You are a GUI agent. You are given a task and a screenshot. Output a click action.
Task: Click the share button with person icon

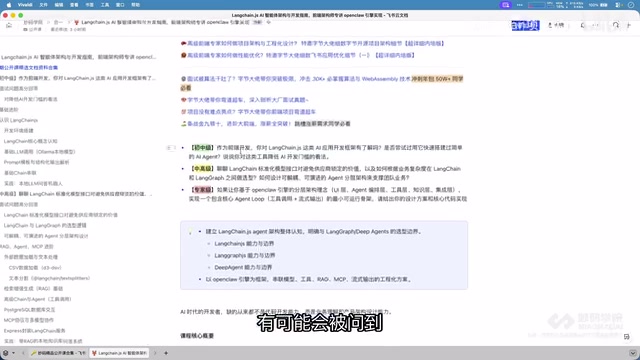click(556, 25)
